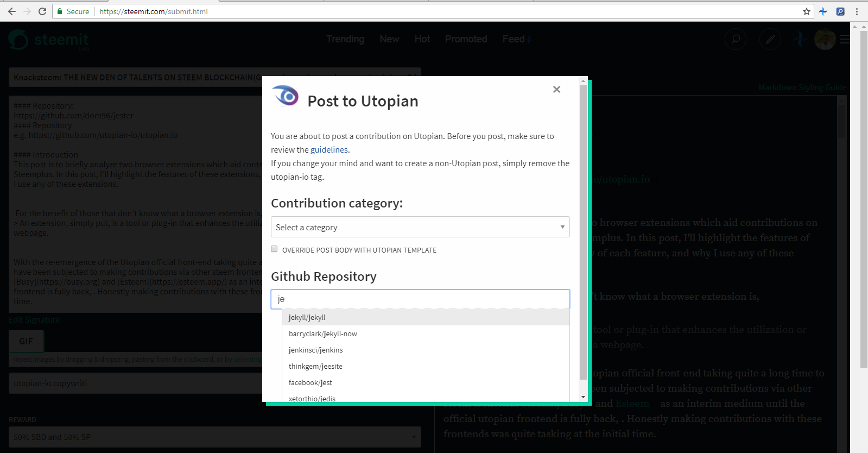Click the browser back arrow
The height and width of the screenshot is (453, 868).
12,11
